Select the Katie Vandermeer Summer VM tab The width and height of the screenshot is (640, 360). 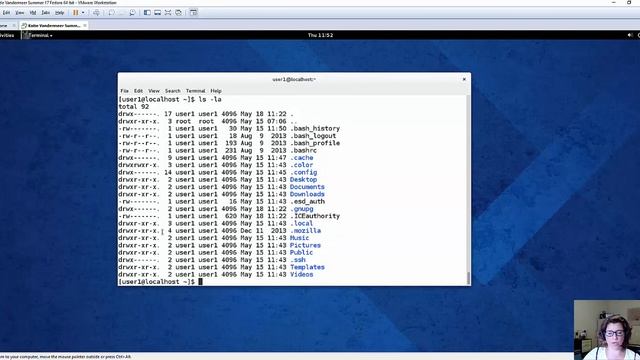53,25
